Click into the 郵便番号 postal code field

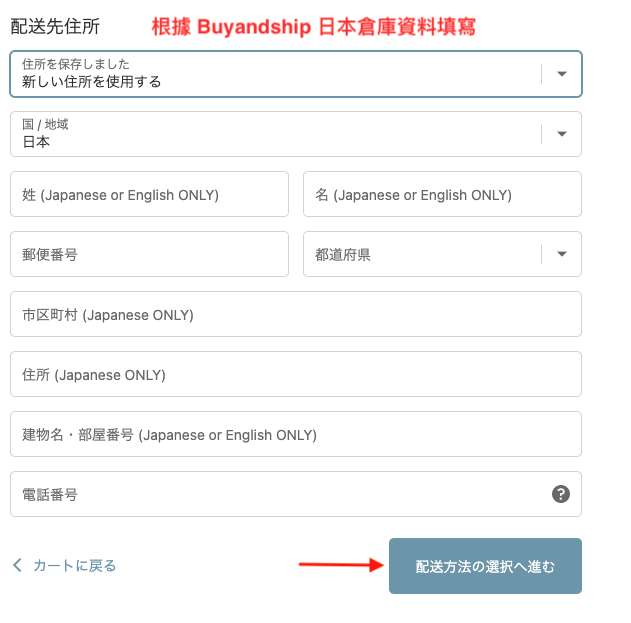coord(149,255)
